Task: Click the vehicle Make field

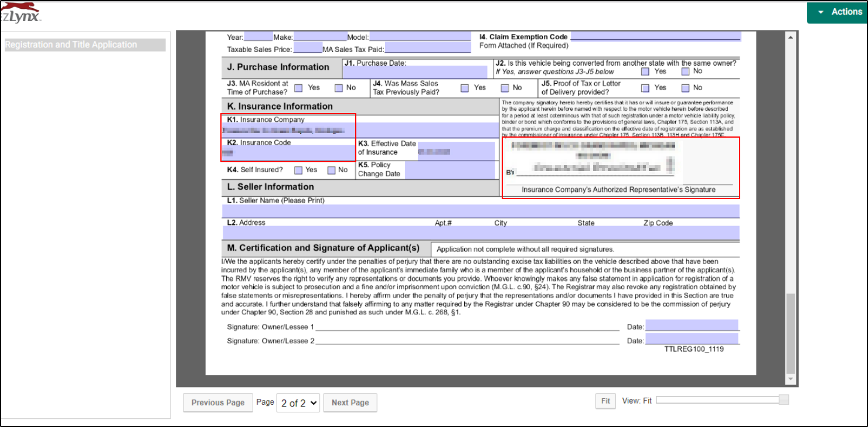Action: coord(321,37)
